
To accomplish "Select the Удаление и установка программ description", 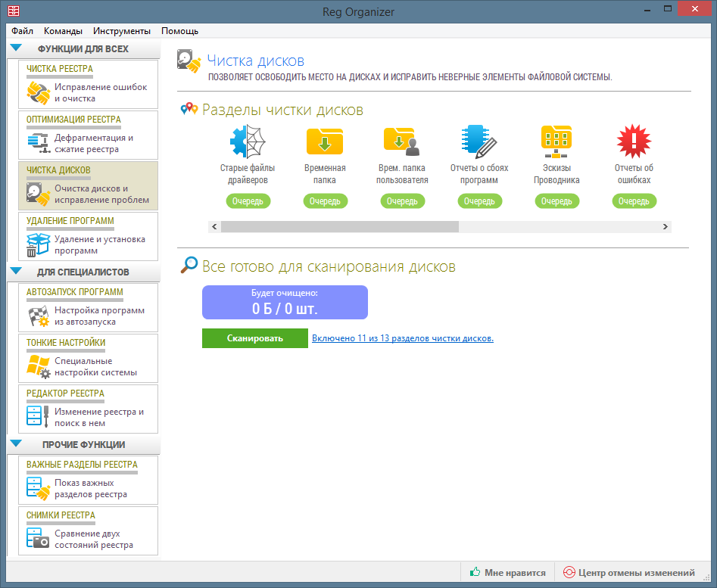I will 100,245.
